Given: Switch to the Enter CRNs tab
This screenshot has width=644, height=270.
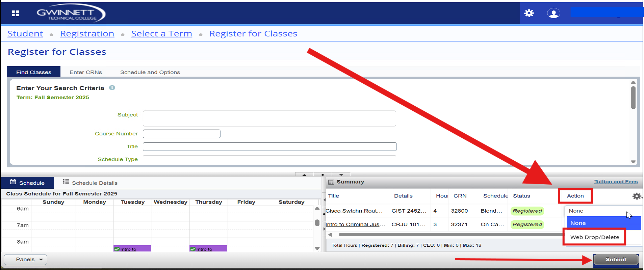Looking at the screenshot, I should [86, 72].
